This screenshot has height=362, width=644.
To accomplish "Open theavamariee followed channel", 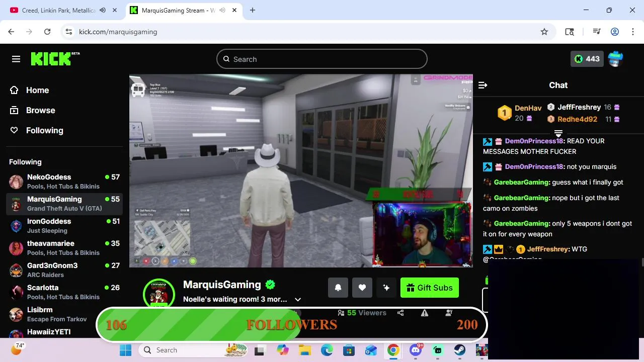I will [64, 248].
